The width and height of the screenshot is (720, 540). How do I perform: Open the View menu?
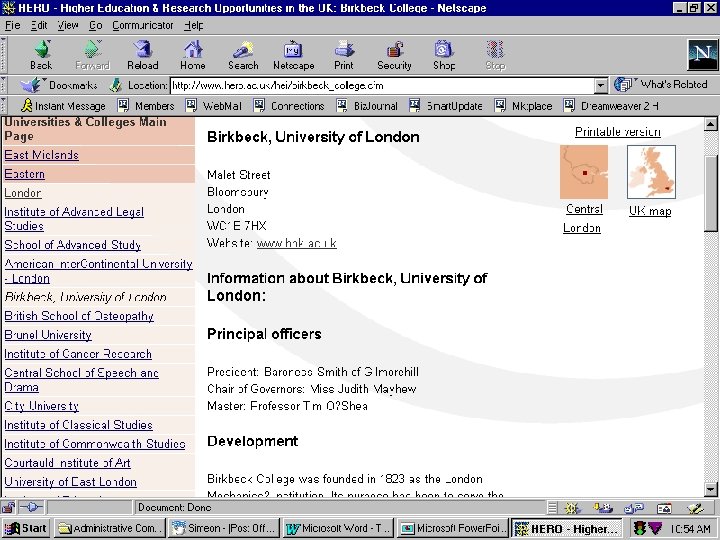[x=68, y=25]
